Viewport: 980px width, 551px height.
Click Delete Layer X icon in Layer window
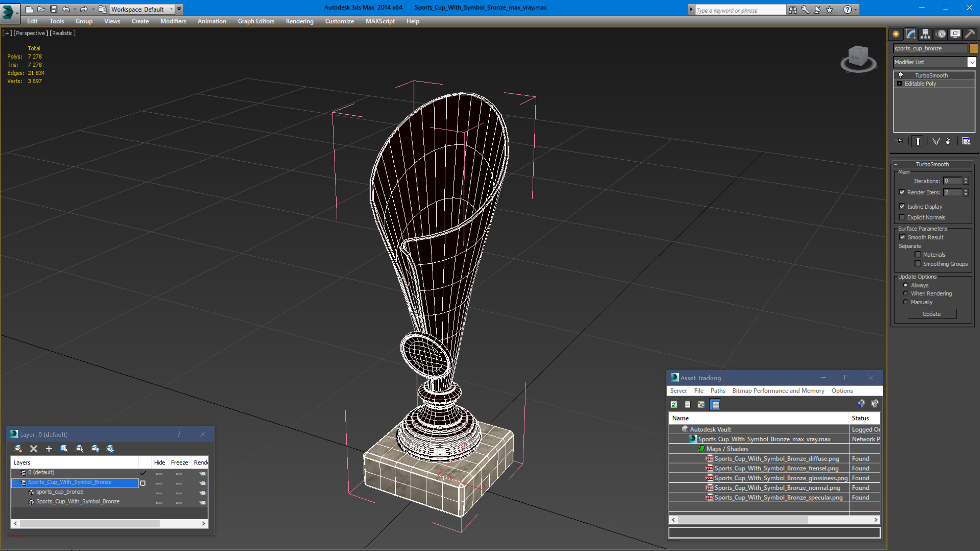tap(33, 449)
